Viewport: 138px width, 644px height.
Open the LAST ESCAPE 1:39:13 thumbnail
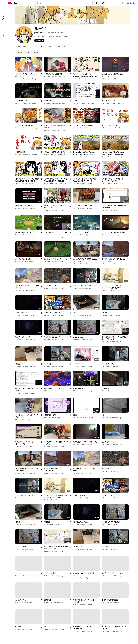pos(58,91)
